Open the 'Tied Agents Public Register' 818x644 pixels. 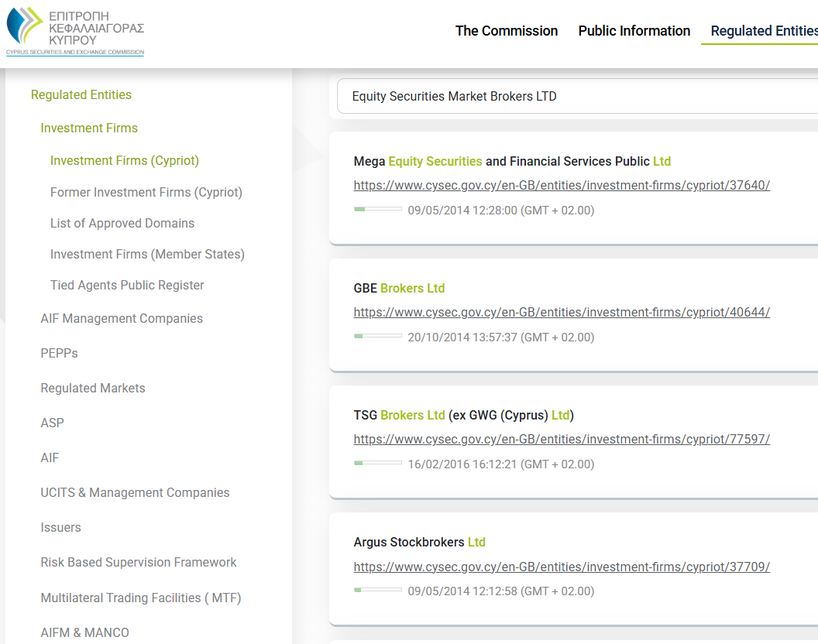[126, 285]
